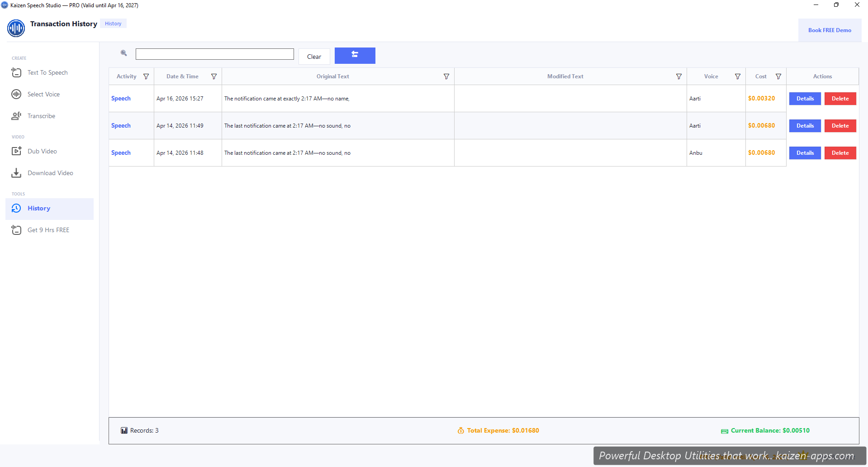Open the Select Voice panel

(44, 94)
